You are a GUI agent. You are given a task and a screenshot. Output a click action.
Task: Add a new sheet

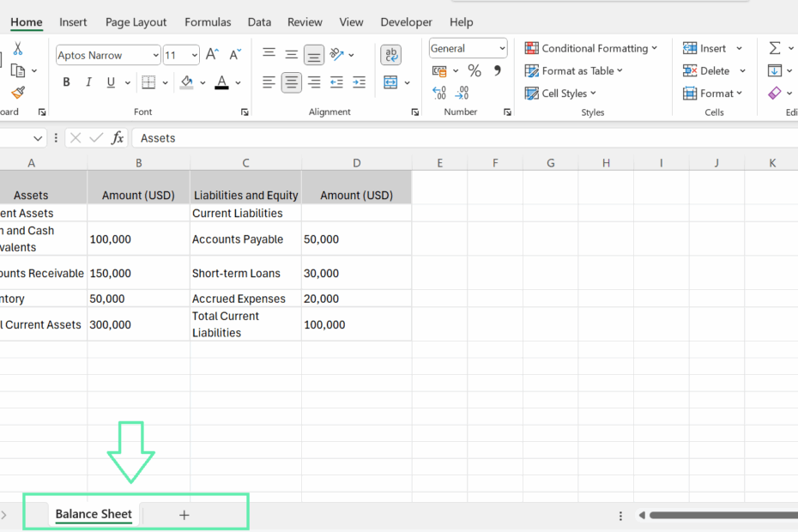(184, 515)
